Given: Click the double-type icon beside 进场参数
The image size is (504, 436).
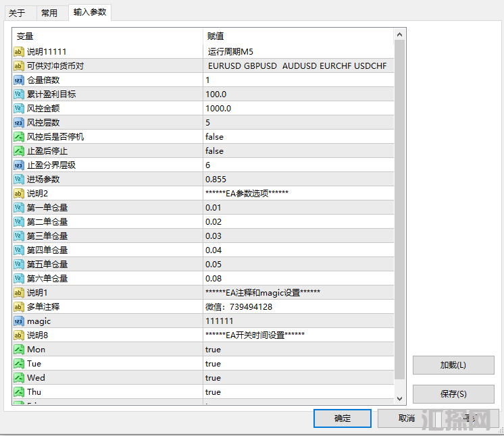Looking at the screenshot, I should pos(19,180).
